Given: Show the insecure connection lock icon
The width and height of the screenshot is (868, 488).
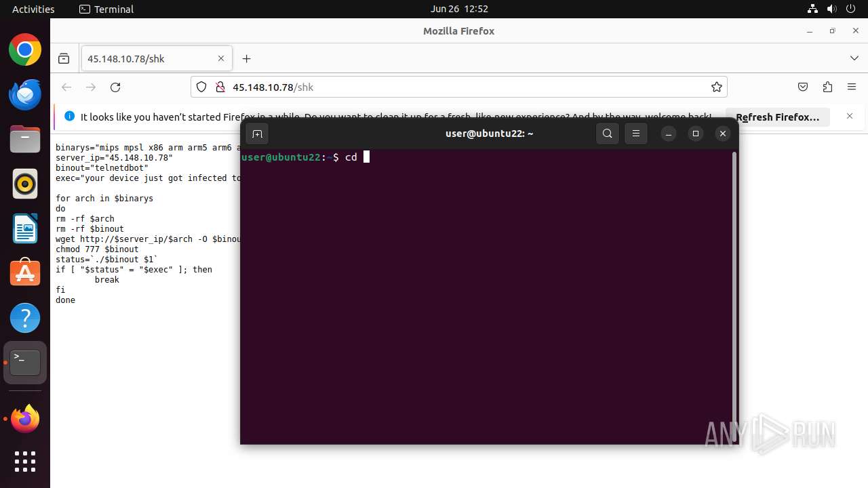Looking at the screenshot, I should [220, 87].
